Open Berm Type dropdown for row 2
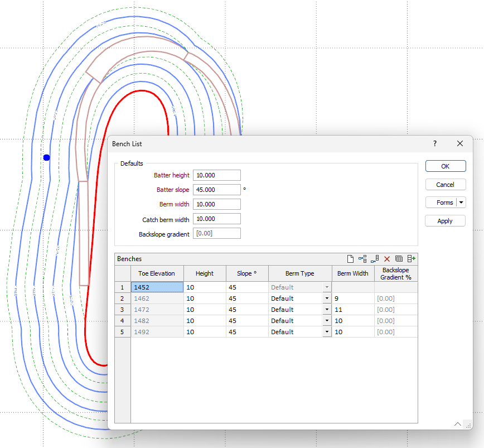This screenshot has height=448, width=484. (x=326, y=298)
